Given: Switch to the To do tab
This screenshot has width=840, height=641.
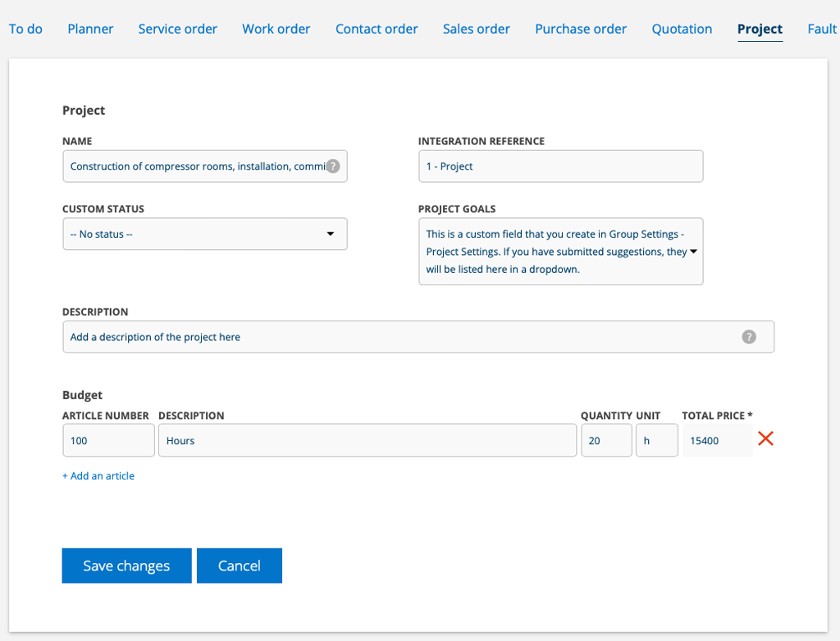Looking at the screenshot, I should tap(25, 29).
